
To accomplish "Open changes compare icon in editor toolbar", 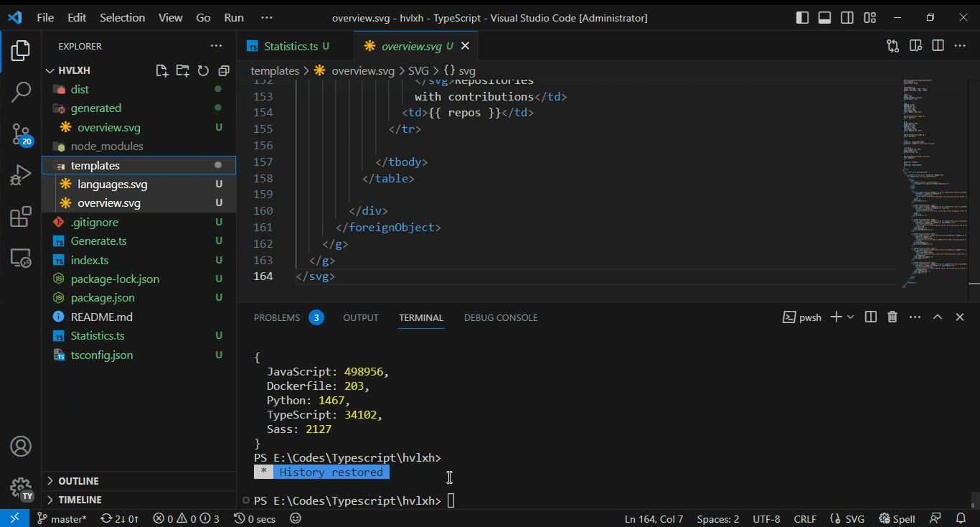I will (x=892, y=46).
